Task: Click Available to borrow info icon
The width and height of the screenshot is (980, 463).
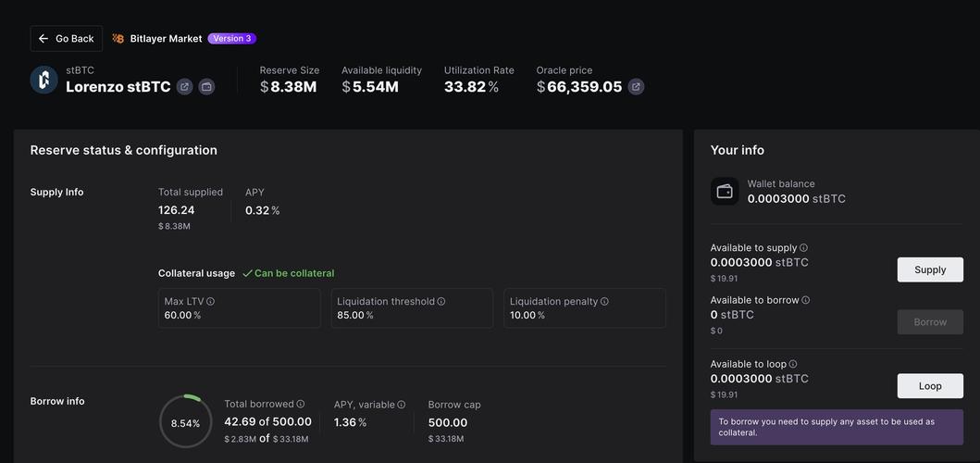Action: point(806,300)
